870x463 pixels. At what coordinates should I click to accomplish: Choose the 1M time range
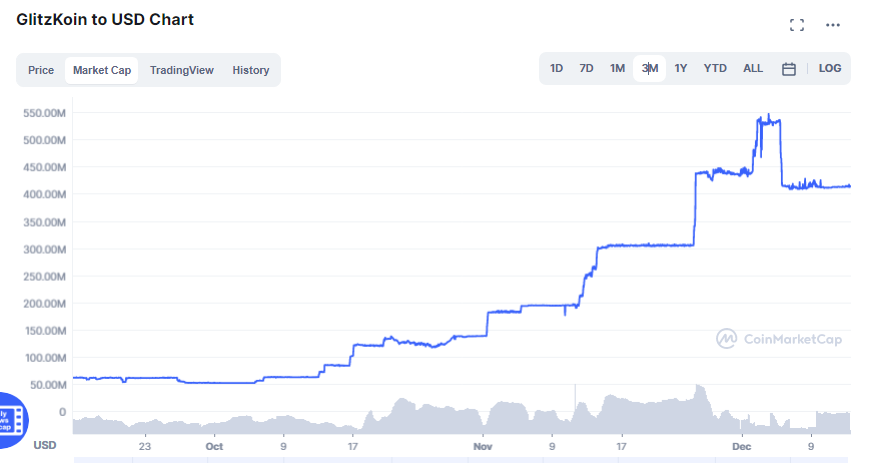(617, 69)
